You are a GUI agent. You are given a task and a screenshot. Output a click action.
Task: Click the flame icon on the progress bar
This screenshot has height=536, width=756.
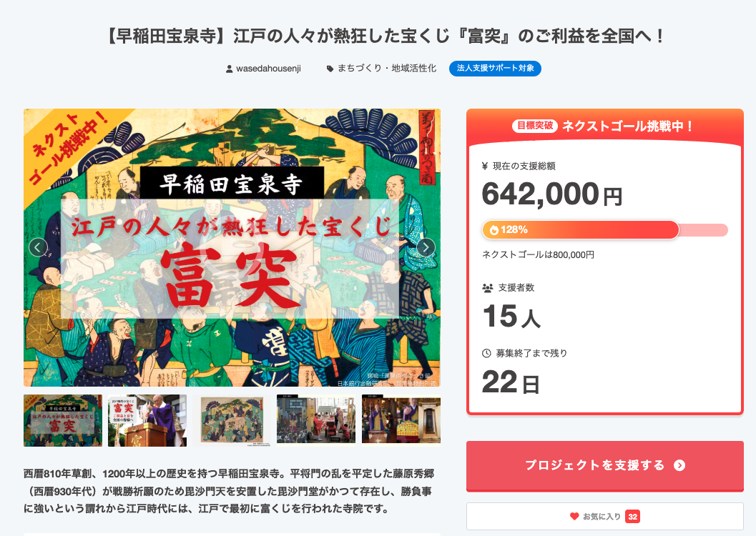coord(493,230)
